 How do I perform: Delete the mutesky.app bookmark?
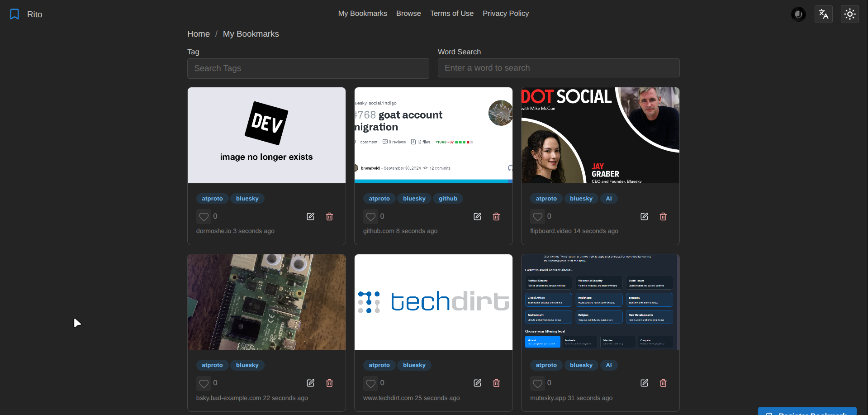coord(663,383)
